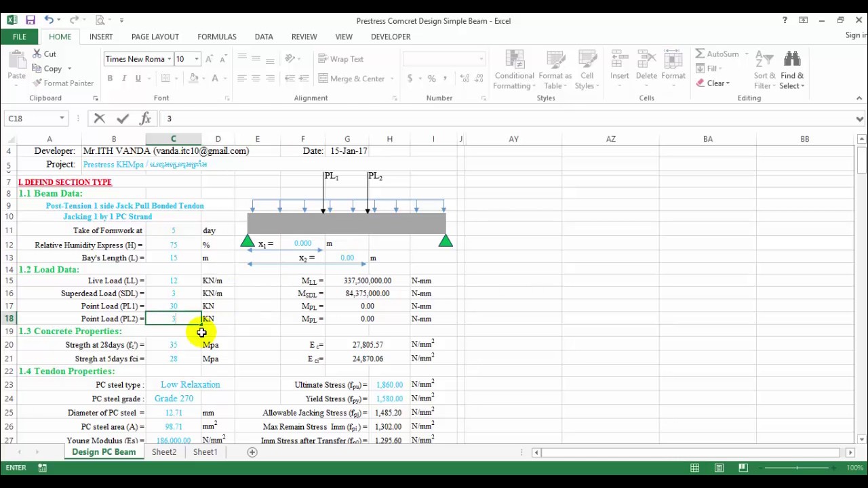Open the Find & Select menu

(792, 70)
